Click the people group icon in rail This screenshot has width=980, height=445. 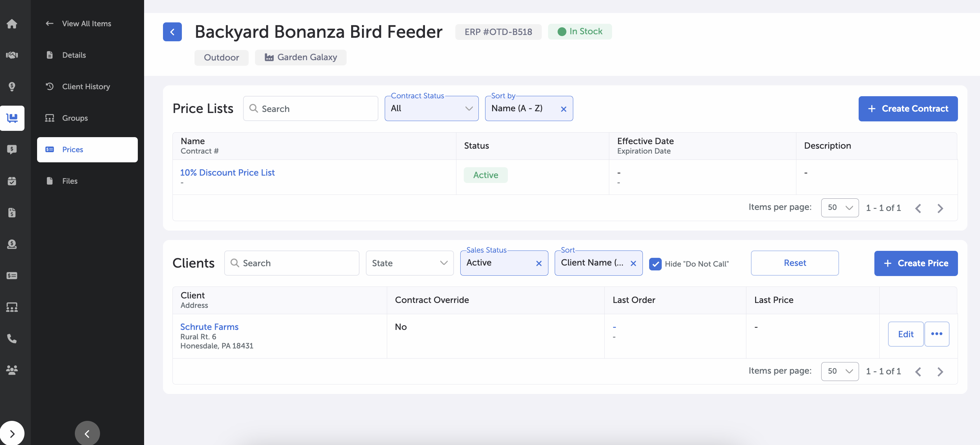point(12,370)
